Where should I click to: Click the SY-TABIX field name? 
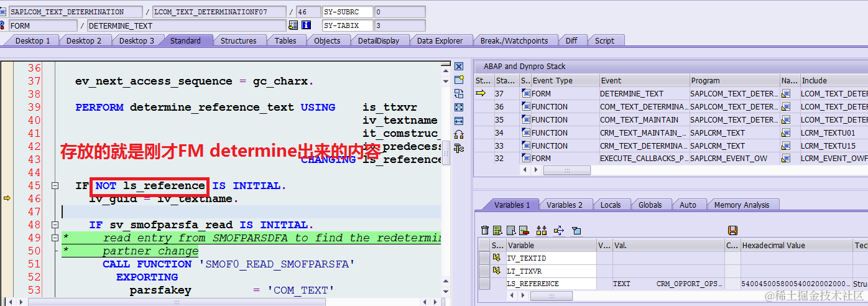tap(348, 25)
